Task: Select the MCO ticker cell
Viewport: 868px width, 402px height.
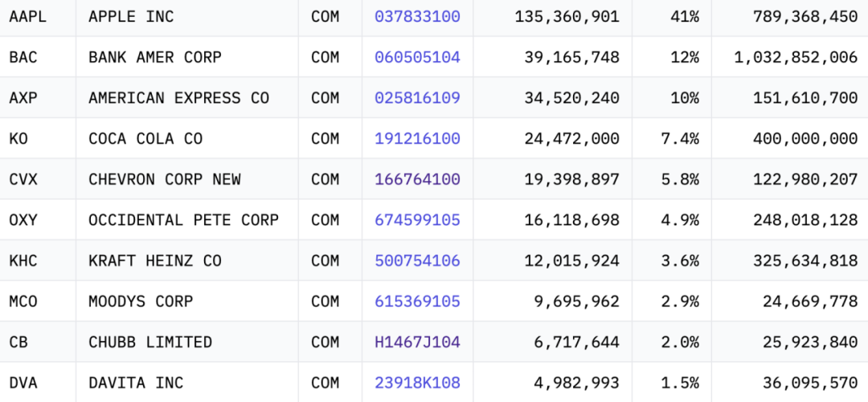Action: click(38, 301)
